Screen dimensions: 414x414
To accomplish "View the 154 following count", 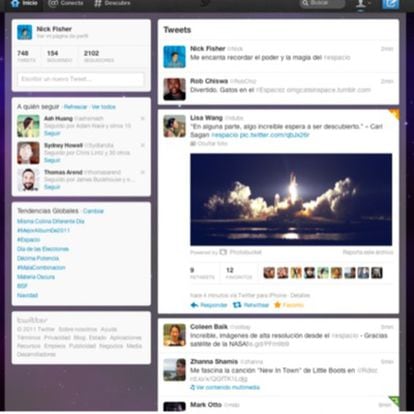I will click(59, 56).
